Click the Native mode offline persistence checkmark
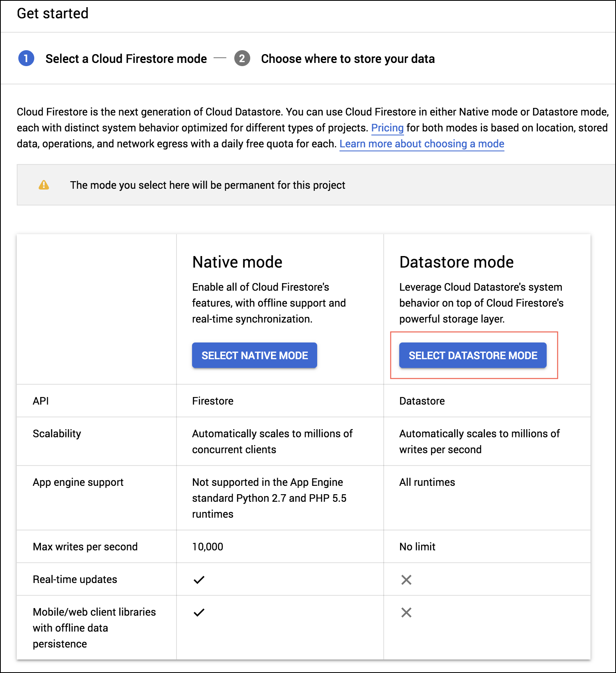The width and height of the screenshot is (616, 673). [199, 612]
